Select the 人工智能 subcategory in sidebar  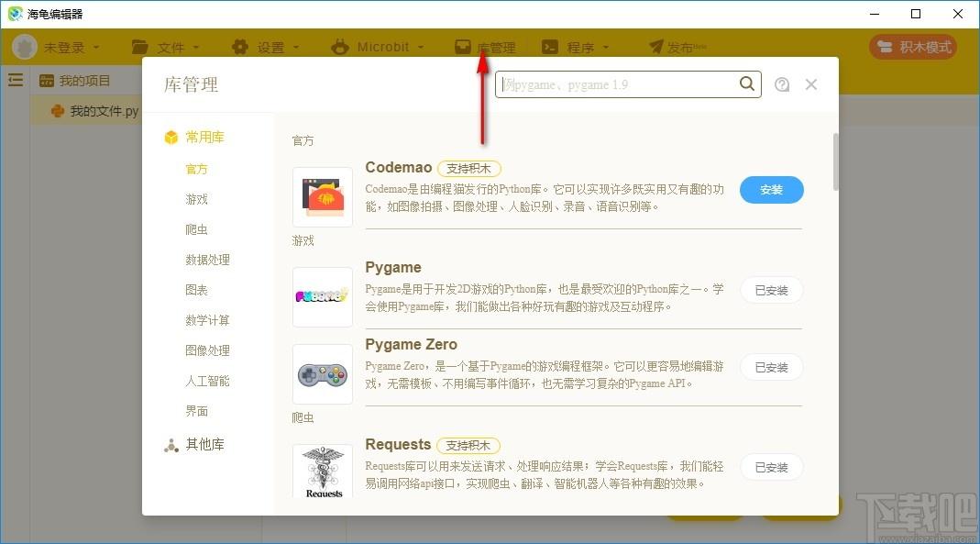pyautogui.click(x=207, y=381)
